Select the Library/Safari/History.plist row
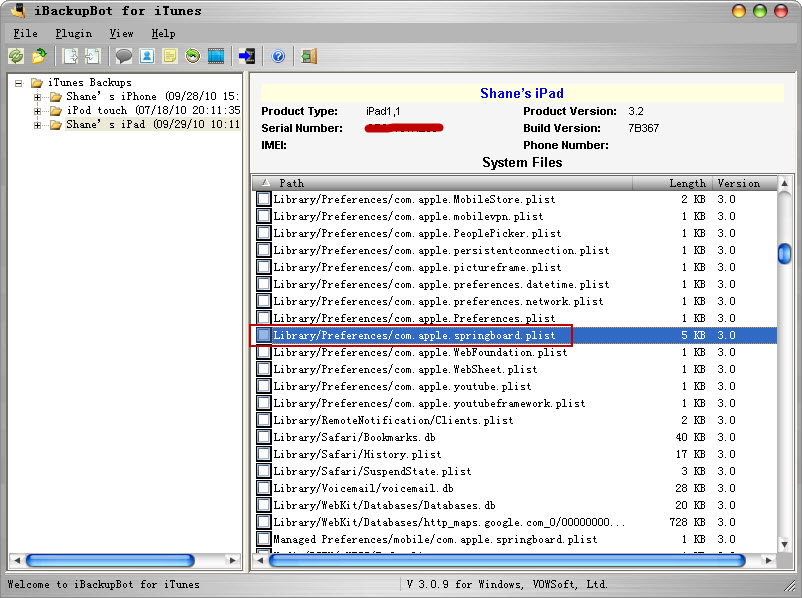The image size is (802, 598). coord(515,454)
